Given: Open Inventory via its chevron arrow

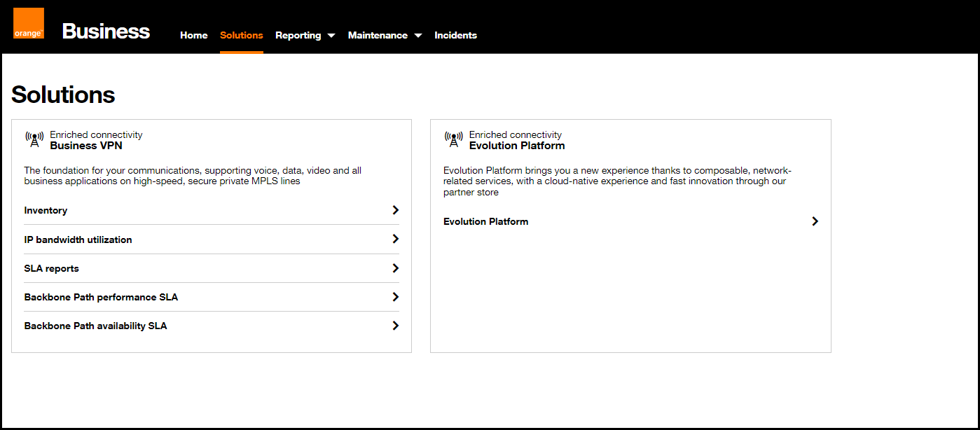Looking at the screenshot, I should click(x=396, y=210).
